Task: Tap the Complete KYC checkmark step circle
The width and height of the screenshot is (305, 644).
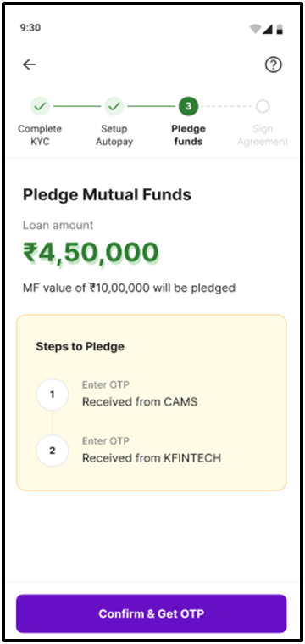Action: (x=40, y=107)
